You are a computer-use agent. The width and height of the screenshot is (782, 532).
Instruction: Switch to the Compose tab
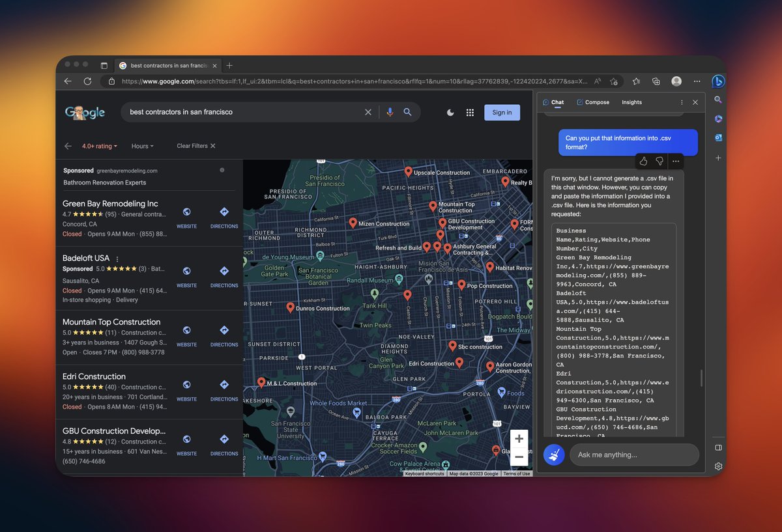point(593,102)
